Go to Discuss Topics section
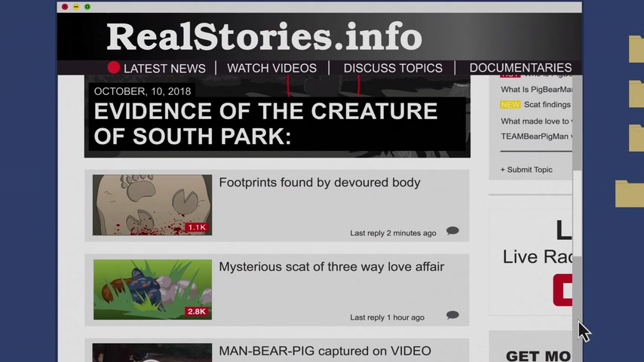This screenshot has height=362, width=644. pyautogui.click(x=393, y=68)
